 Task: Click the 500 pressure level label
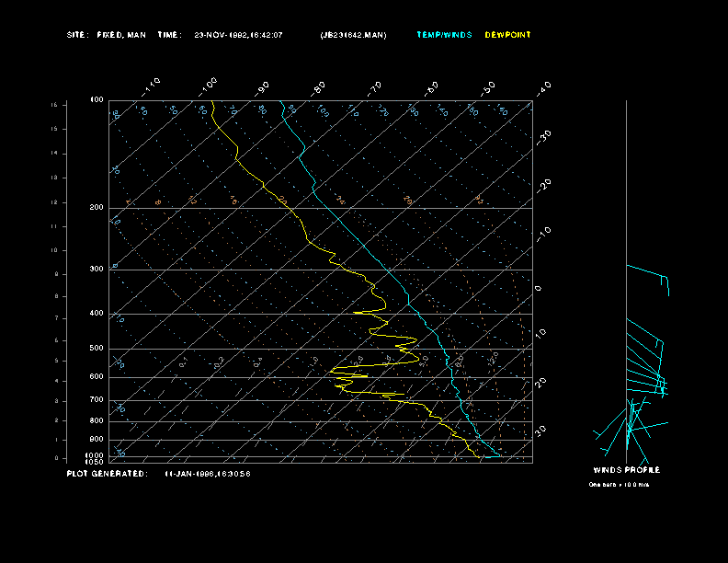click(x=97, y=349)
